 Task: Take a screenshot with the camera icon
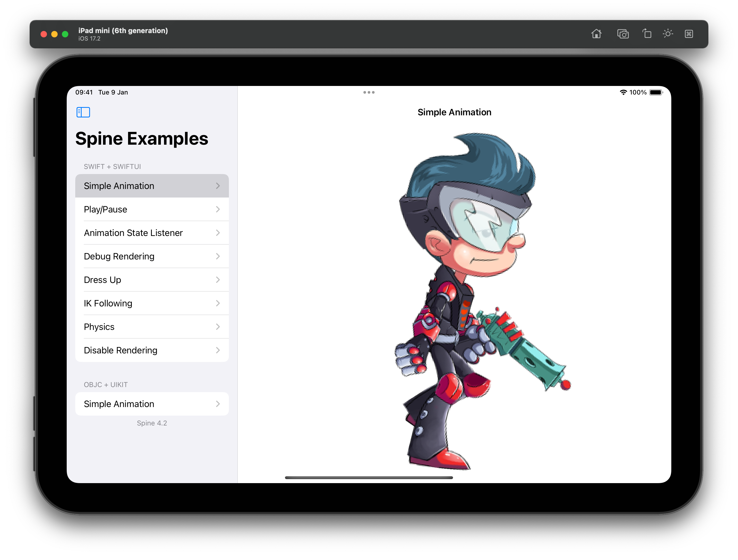pos(623,34)
